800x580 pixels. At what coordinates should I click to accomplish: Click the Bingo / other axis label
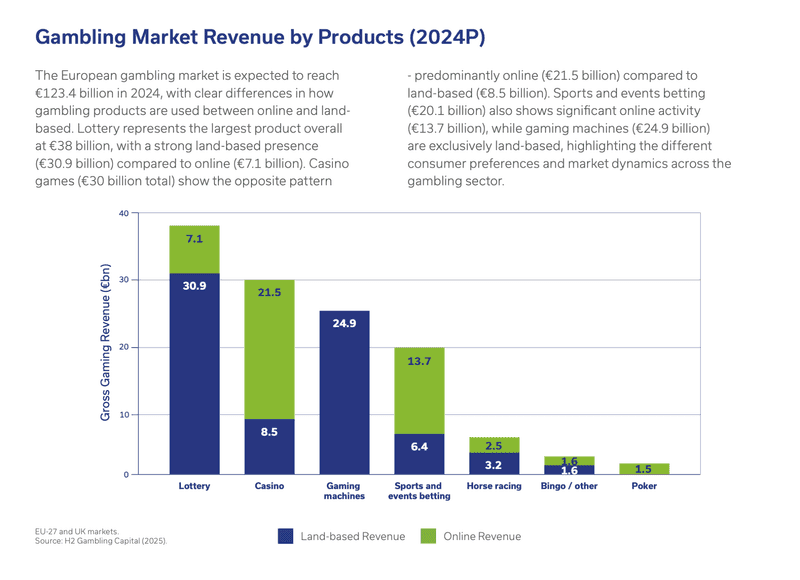[569, 486]
